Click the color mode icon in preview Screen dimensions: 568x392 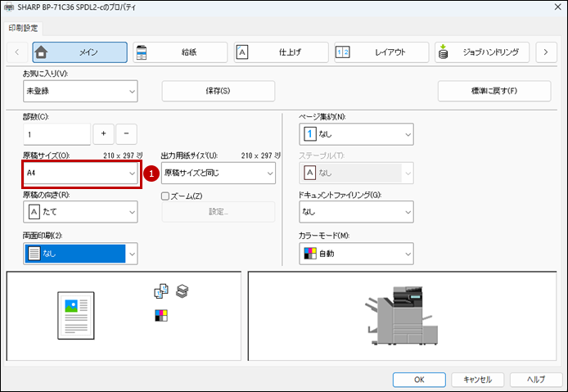(x=160, y=315)
